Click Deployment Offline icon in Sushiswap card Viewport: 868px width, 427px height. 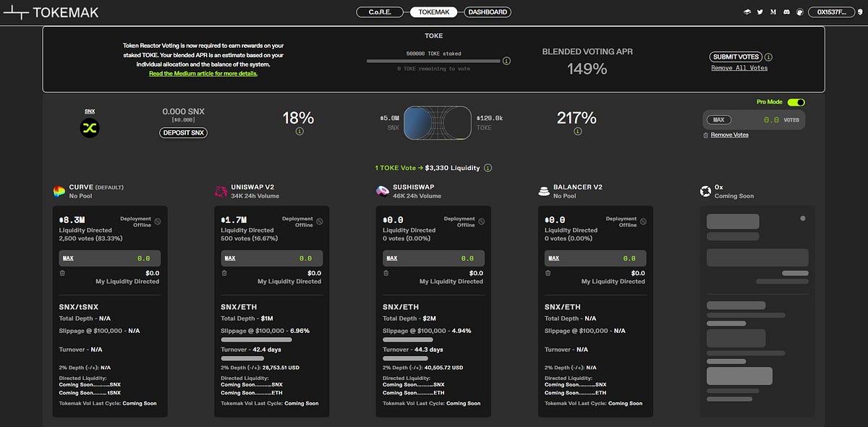point(482,221)
